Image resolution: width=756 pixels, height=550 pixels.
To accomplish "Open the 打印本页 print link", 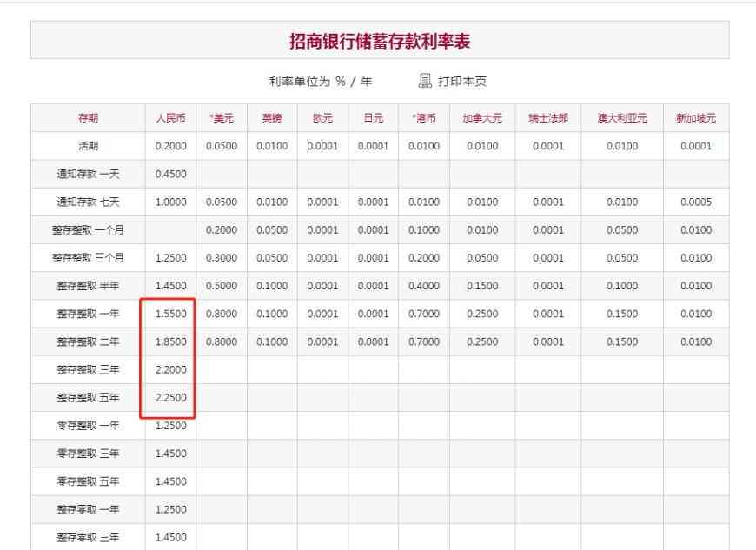I will coord(462,82).
